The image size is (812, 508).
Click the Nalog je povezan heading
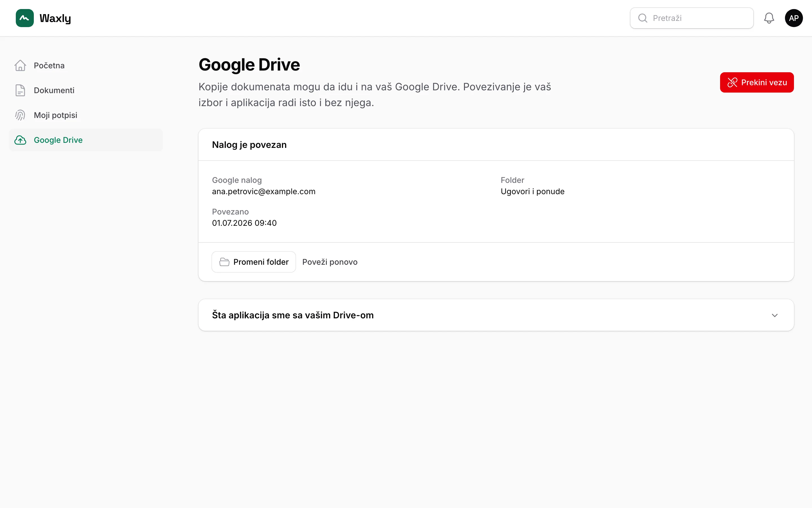[x=249, y=145]
